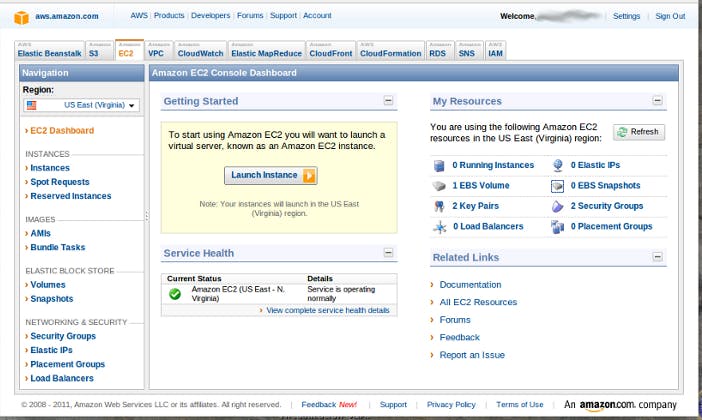This screenshot has height=420, width=702.
Task: Open Elastic IPs in navigation panel
Action: [51, 350]
